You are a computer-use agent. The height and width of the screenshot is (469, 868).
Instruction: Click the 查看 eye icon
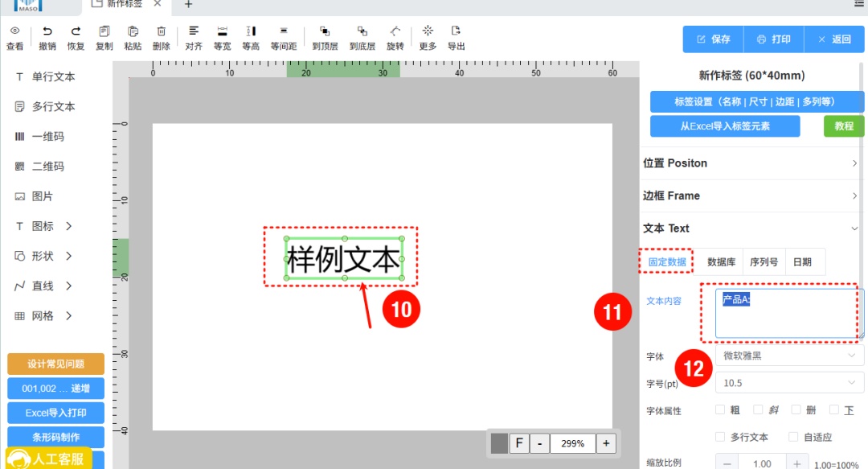[x=15, y=31]
